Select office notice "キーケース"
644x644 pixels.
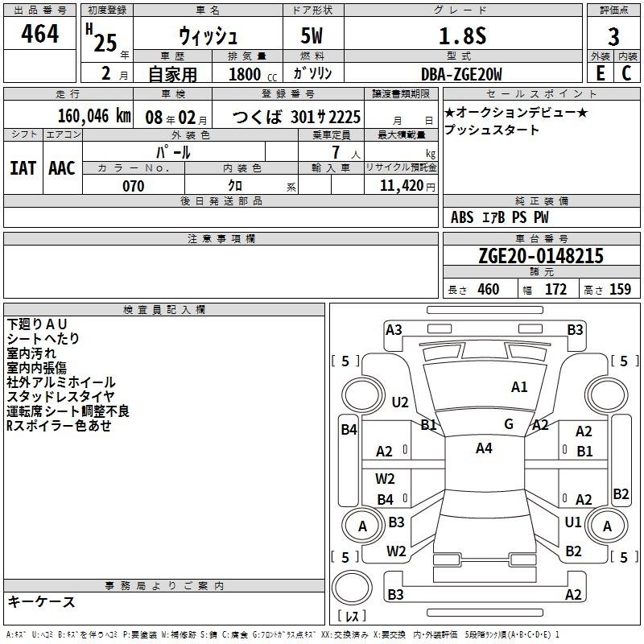42,601
